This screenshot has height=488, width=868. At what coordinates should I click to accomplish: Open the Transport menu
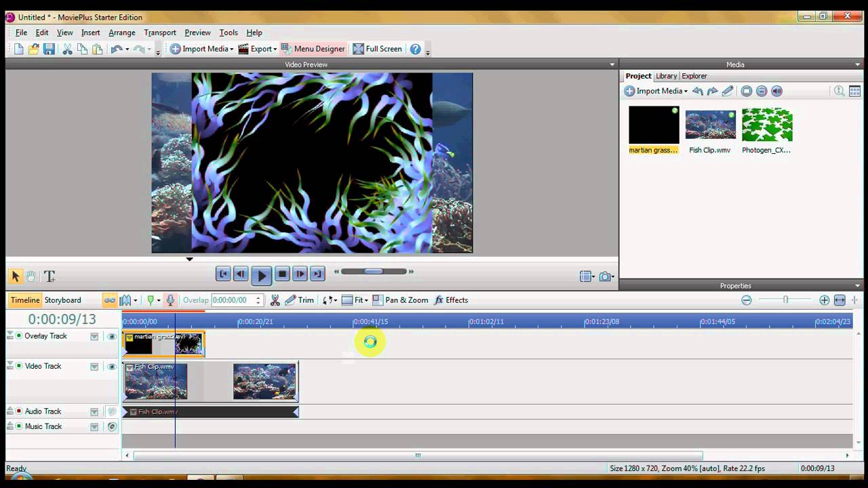click(160, 33)
